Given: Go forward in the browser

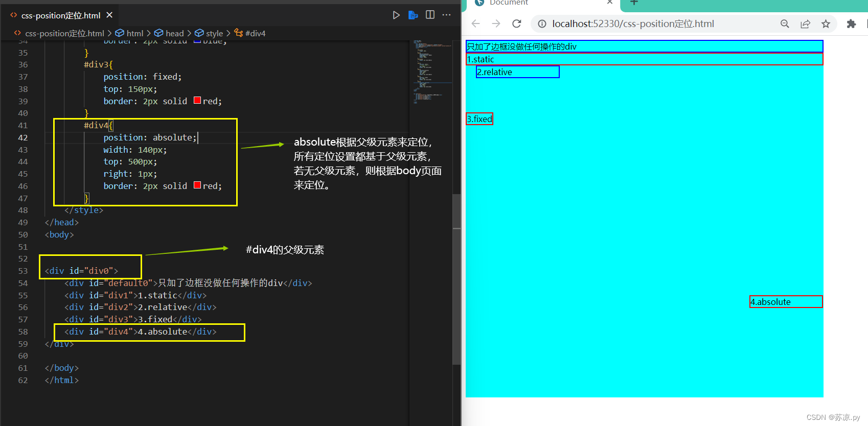Looking at the screenshot, I should [496, 23].
